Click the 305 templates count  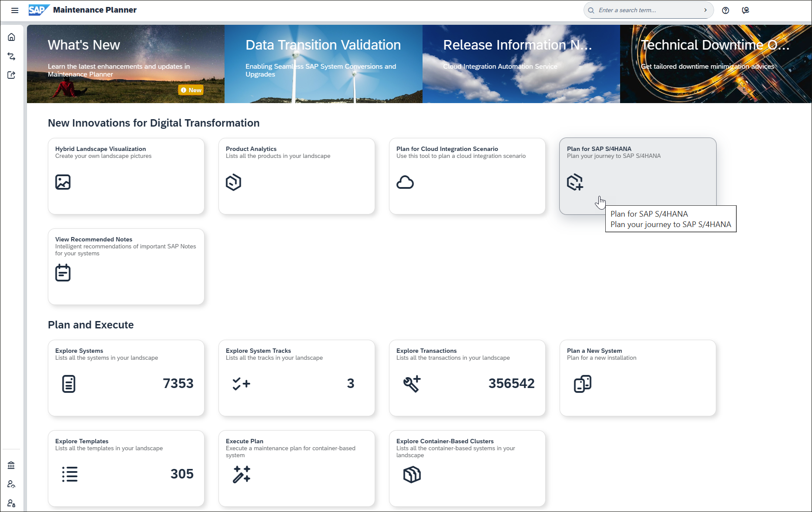[x=182, y=474]
